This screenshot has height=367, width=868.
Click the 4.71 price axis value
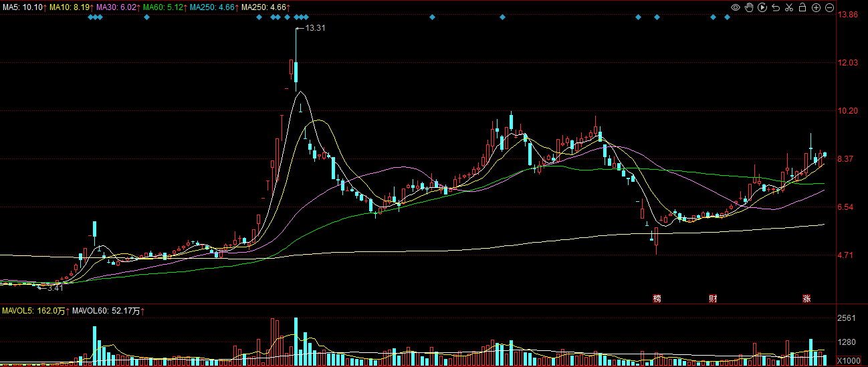click(x=846, y=255)
